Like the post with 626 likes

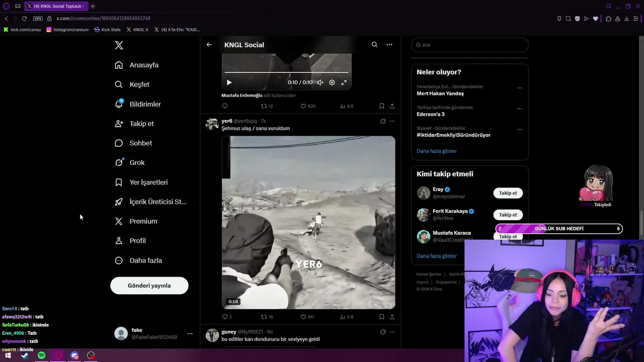point(308,106)
